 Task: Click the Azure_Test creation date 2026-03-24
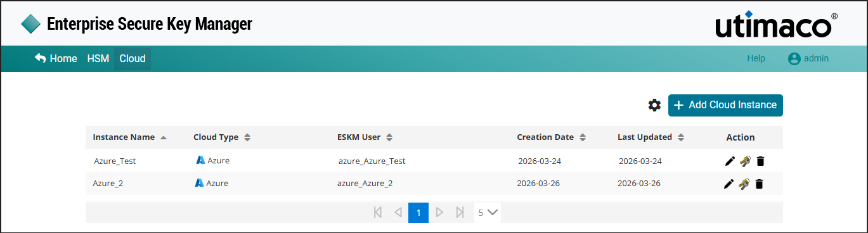[x=540, y=161]
